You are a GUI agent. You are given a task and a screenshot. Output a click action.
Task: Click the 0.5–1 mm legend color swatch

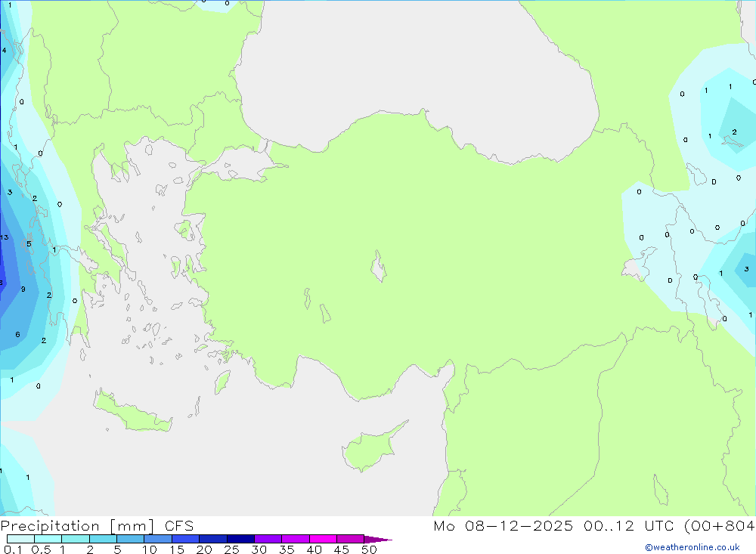tap(48, 539)
